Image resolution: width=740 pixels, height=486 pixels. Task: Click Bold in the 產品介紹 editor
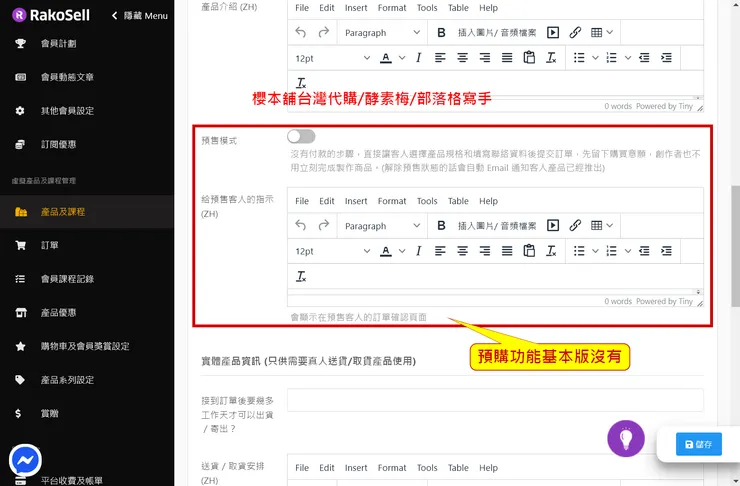pos(441,33)
